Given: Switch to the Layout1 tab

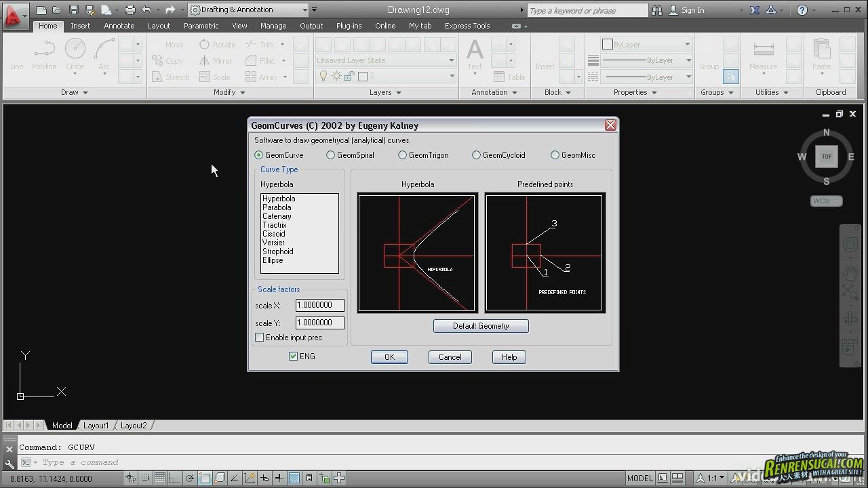Looking at the screenshot, I should click(x=96, y=426).
